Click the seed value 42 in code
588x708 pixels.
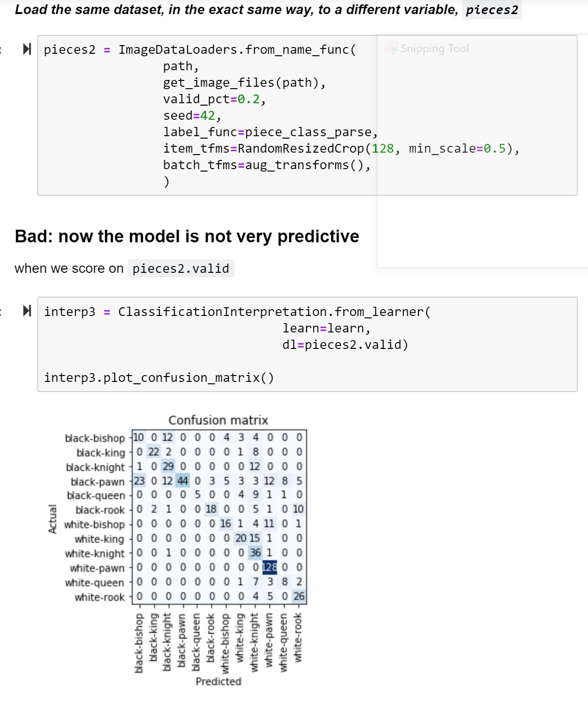pos(207,115)
